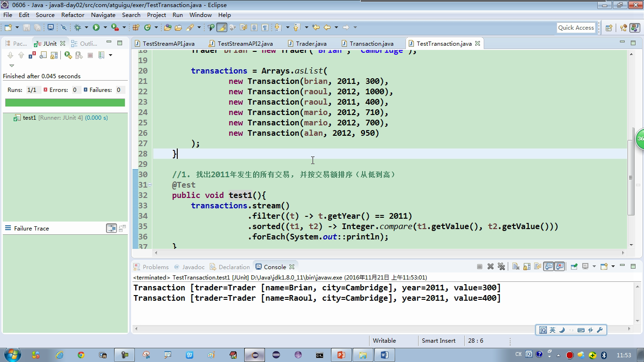Open Display Selected Console dropdown arrow
Viewport: 644px width, 362px height.
(594, 266)
